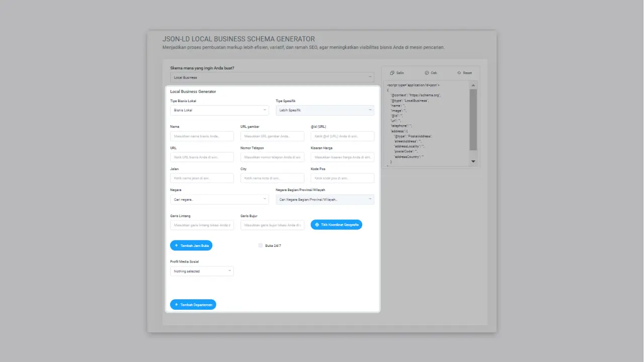644x362 pixels.
Task: Open the Lebih Spesifik dropdown
Action: click(x=325, y=110)
